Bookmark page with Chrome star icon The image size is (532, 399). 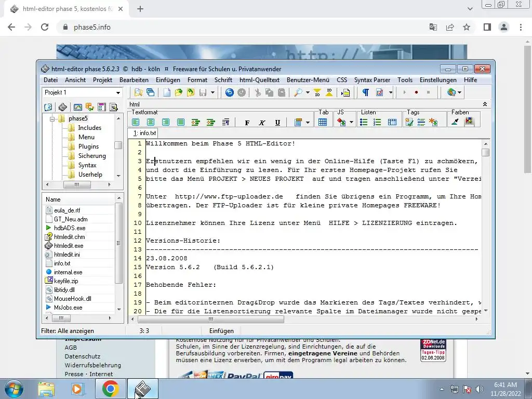coord(467,27)
